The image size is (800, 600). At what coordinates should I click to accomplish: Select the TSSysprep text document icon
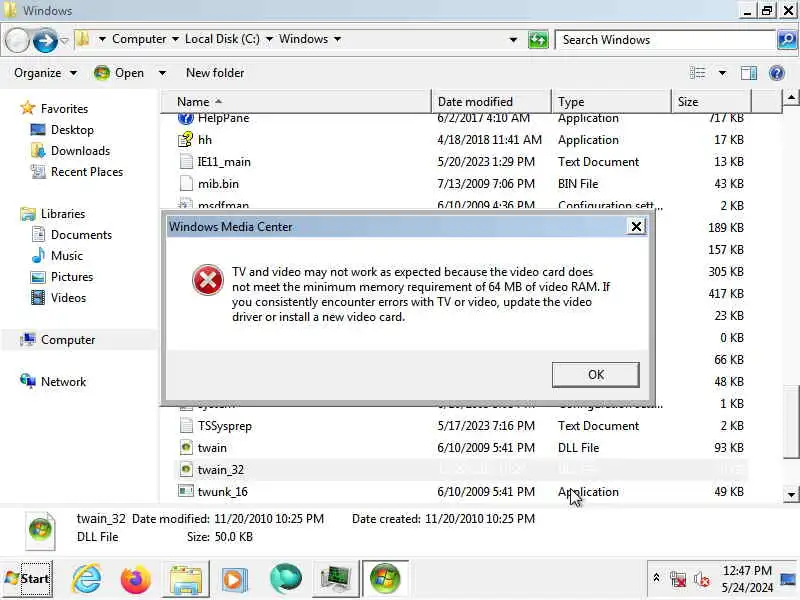click(186, 425)
